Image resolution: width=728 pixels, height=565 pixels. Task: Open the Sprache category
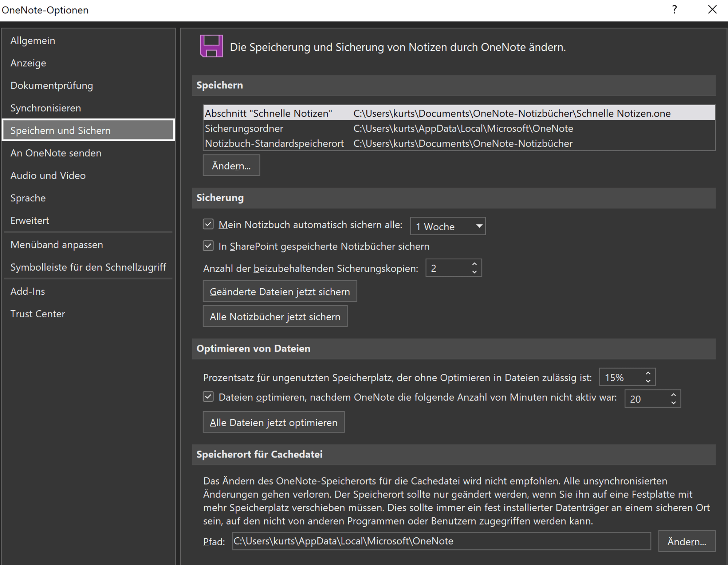point(88,198)
